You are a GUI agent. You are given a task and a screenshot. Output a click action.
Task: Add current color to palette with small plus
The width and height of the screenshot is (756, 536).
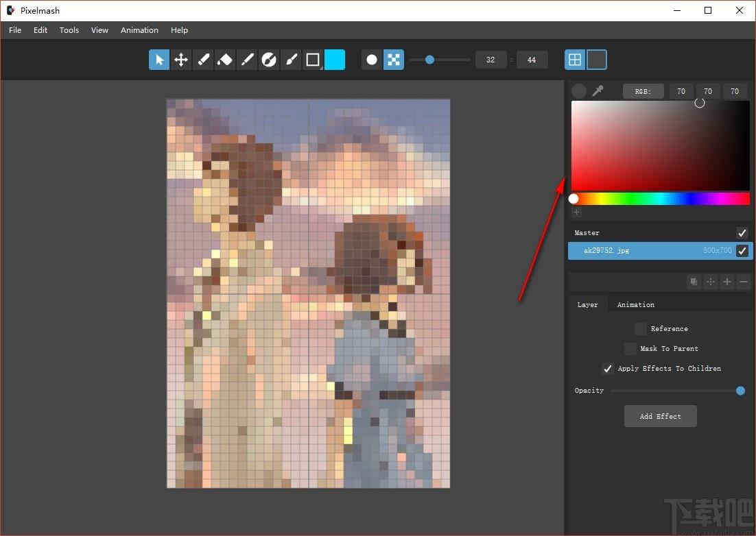point(577,212)
